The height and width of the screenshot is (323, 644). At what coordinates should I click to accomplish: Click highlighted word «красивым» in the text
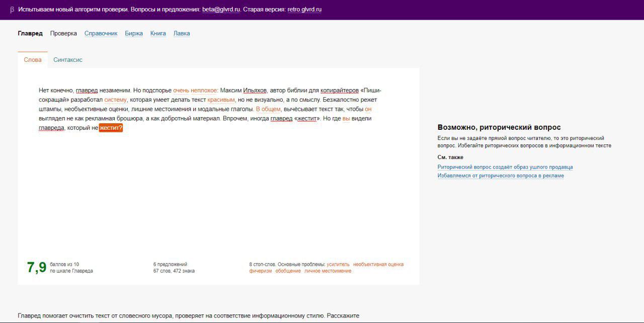point(221,100)
